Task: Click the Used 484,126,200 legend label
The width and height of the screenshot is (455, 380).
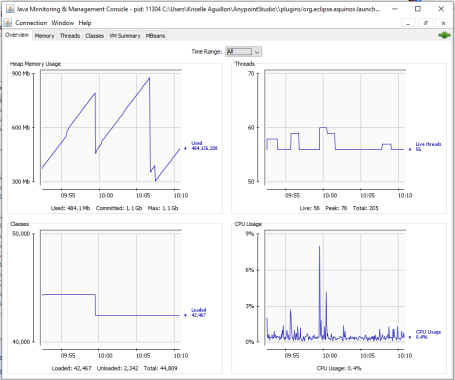Action: [x=204, y=146]
